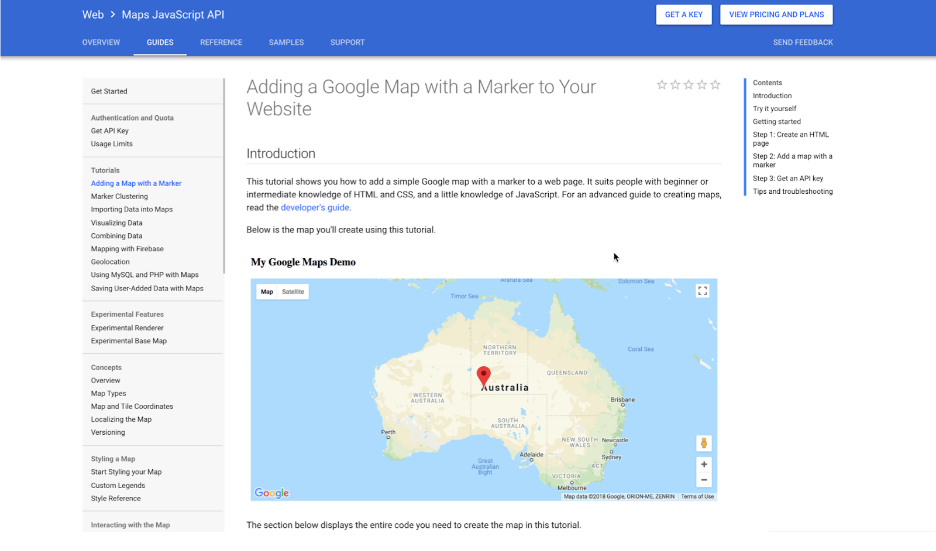Rate the page with the fifth star
This screenshot has width=936, height=551.
pos(715,85)
